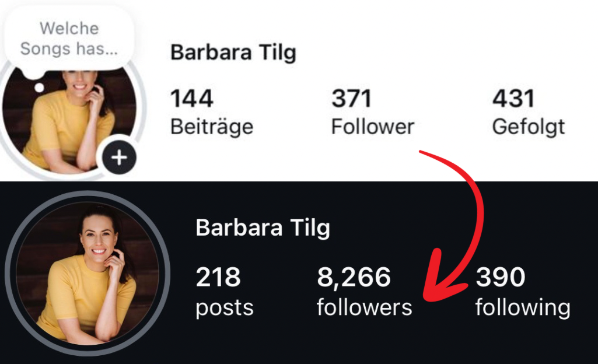Click the Barbara Tilg name on dark background

coord(263,228)
